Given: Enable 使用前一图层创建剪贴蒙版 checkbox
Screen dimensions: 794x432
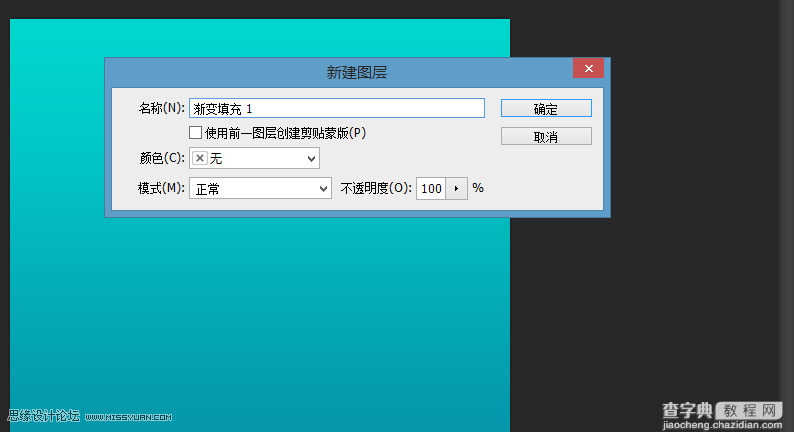Looking at the screenshot, I should pyautogui.click(x=195, y=133).
